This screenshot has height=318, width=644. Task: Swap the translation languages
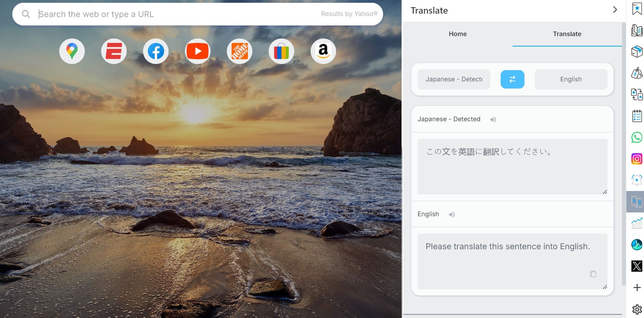tap(512, 79)
